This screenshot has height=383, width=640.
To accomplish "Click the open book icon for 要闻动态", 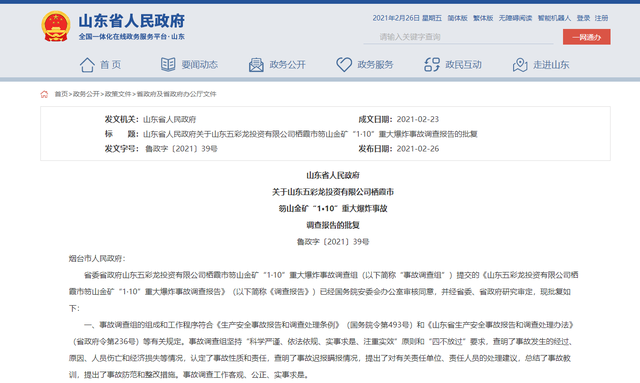I will (x=168, y=65).
